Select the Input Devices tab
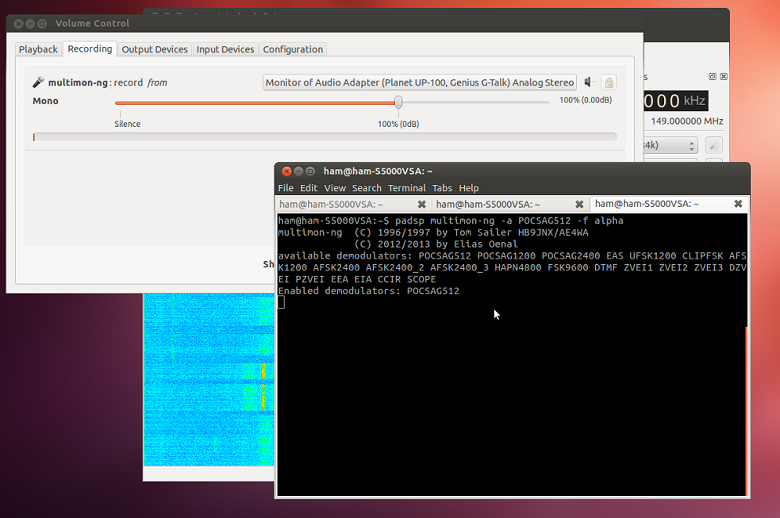 pyautogui.click(x=225, y=49)
